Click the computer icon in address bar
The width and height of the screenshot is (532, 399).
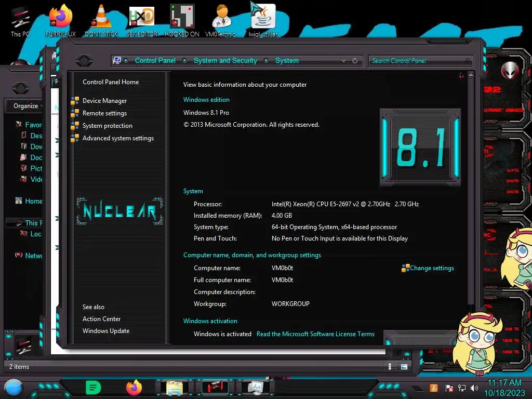[x=117, y=60]
